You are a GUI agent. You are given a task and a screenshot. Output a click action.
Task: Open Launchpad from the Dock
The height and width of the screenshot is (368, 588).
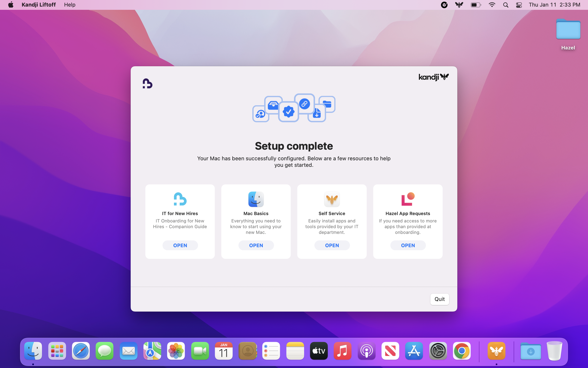pyautogui.click(x=57, y=351)
